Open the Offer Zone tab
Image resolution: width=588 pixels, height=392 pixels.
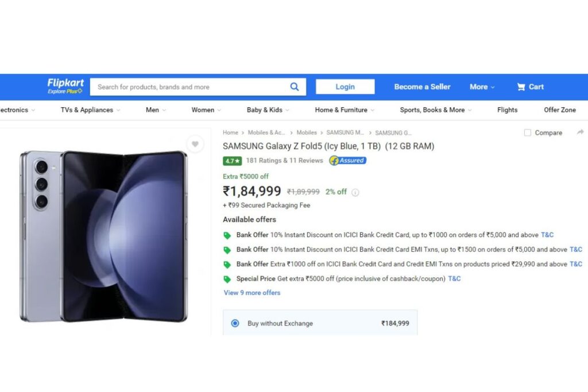pos(559,110)
